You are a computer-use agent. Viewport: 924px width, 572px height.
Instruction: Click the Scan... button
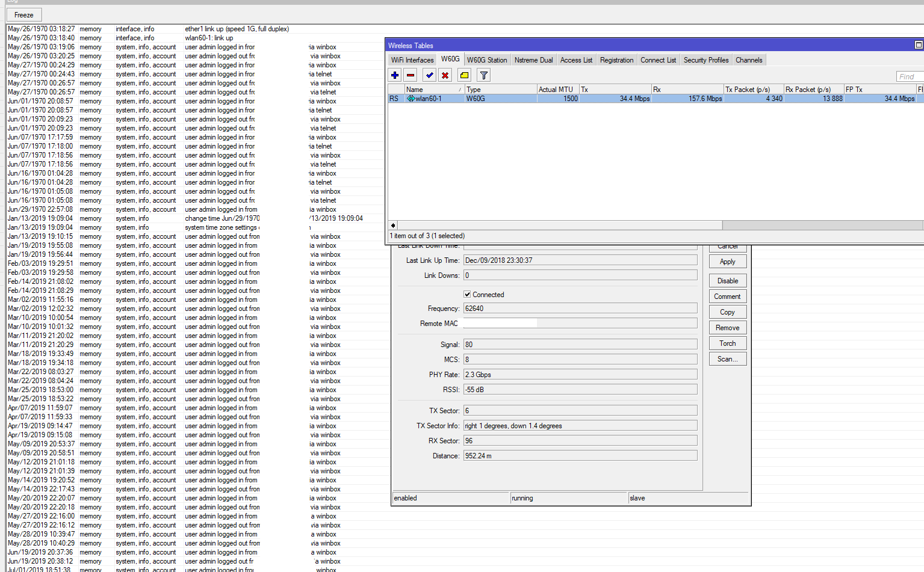728,359
